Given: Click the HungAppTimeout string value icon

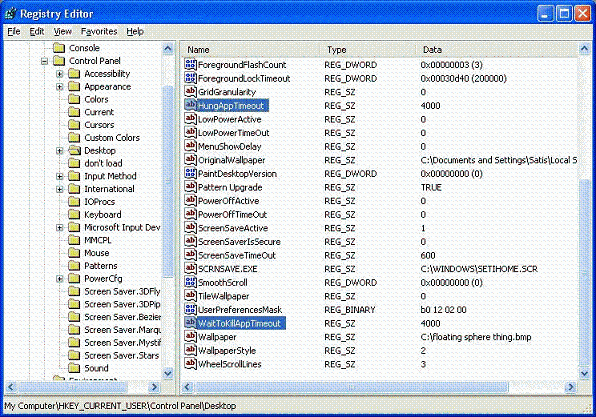Looking at the screenshot, I should coord(190,105).
